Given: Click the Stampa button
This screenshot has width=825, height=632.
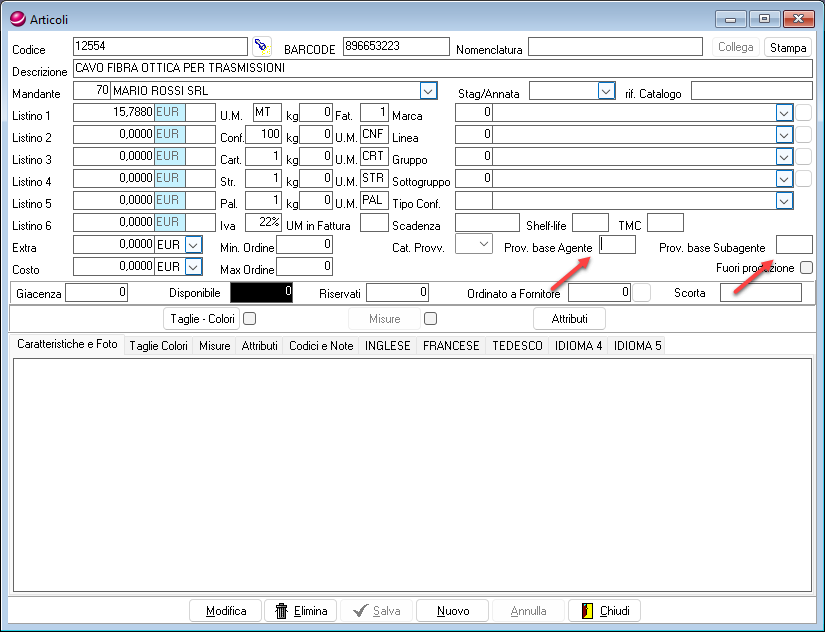Looking at the screenshot, I should tap(788, 47).
